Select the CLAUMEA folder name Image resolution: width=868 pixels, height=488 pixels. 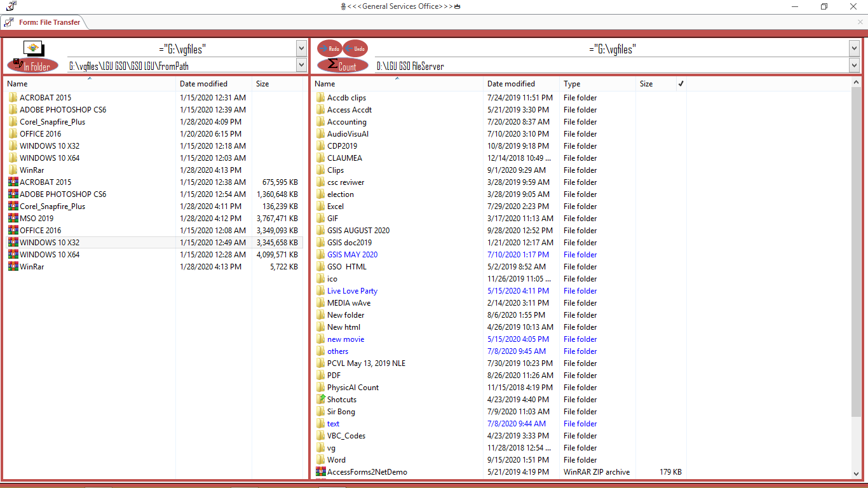[x=344, y=158]
